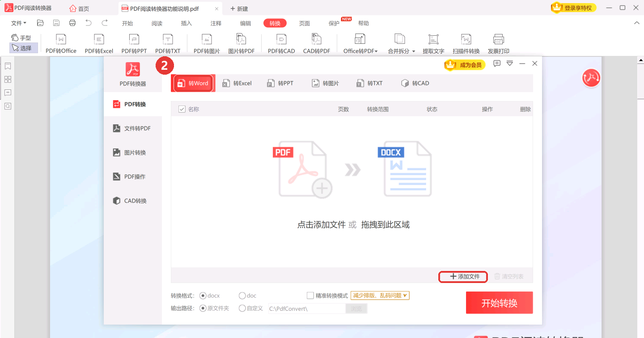Switch to the 转CAD tab

point(415,83)
